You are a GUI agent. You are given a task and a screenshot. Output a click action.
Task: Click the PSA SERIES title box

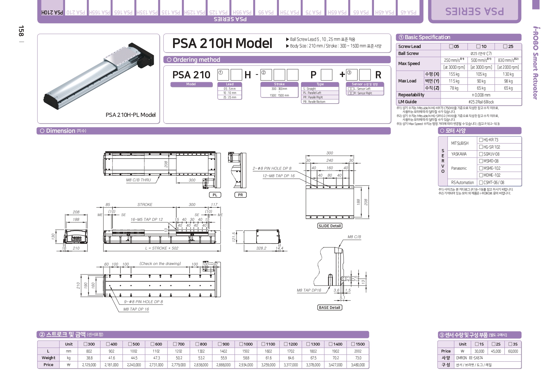tap(474, 11)
